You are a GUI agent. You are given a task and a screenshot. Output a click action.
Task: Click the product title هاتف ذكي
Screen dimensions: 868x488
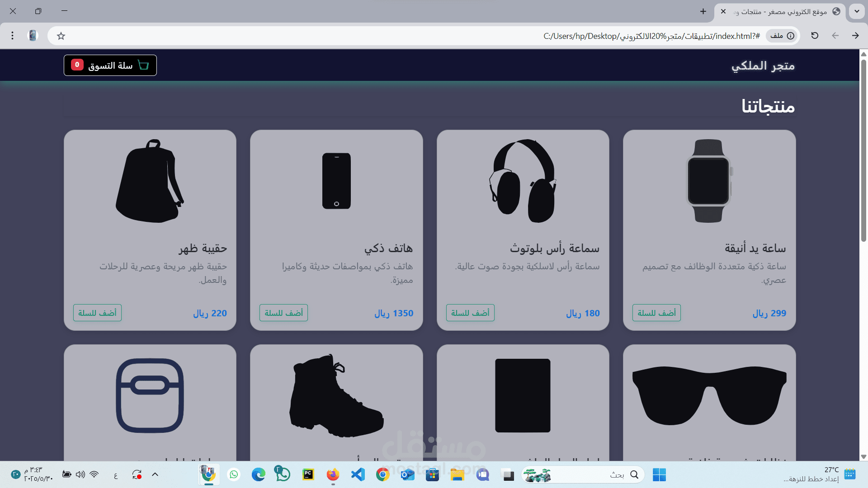click(388, 248)
